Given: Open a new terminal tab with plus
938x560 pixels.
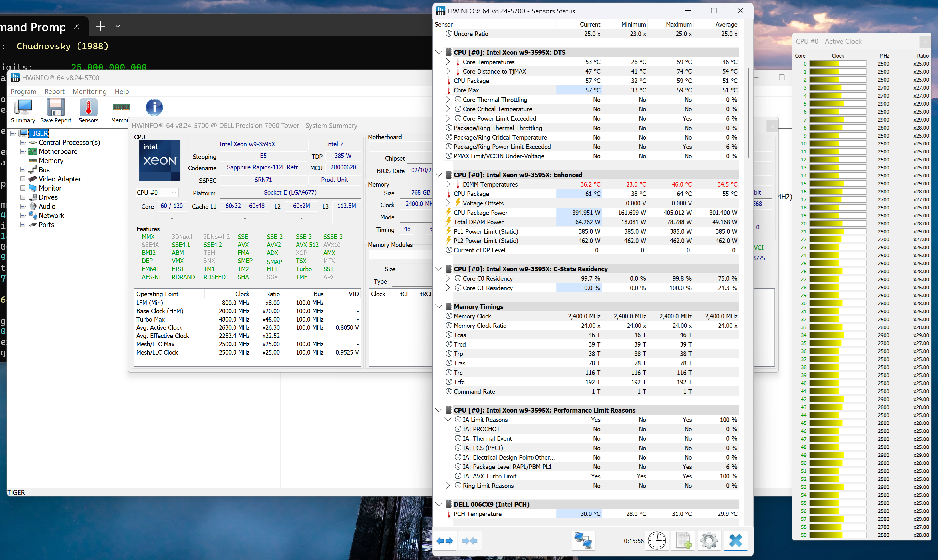Looking at the screenshot, I should 100,26.
